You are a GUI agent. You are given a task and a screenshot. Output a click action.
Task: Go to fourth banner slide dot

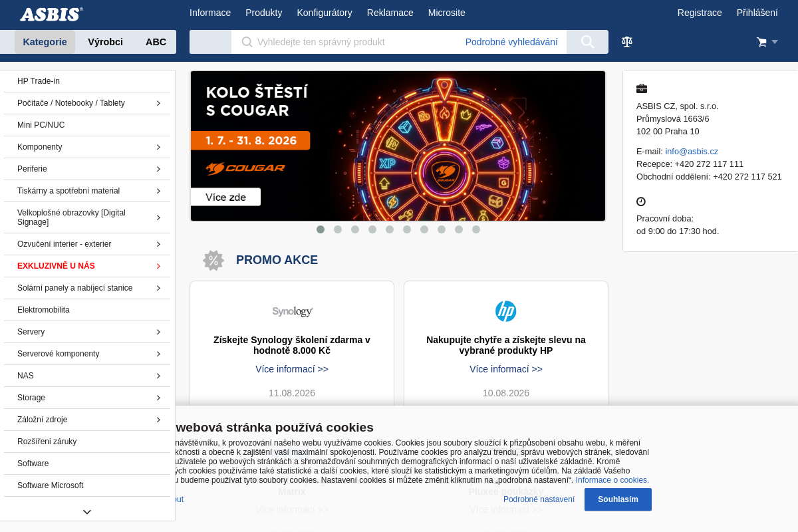click(372, 229)
